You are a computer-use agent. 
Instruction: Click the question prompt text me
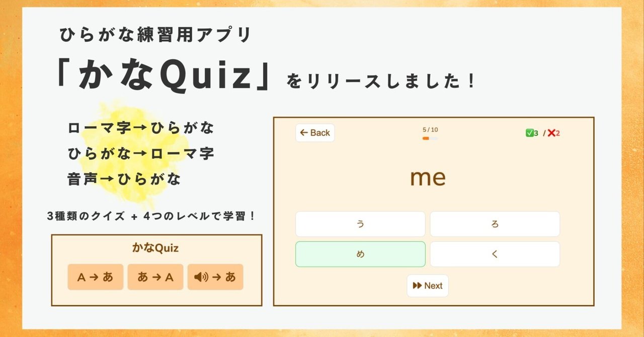click(x=427, y=177)
